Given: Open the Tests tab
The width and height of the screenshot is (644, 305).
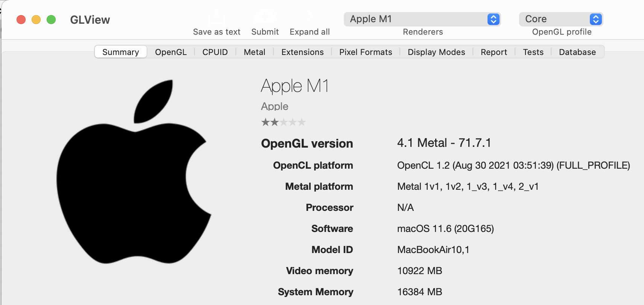Looking at the screenshot, I should click(x=533, y=52).
